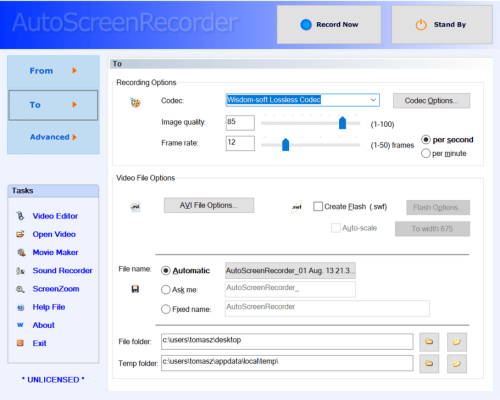Viewport: 500px width, 400px height.
Task: Open the About link
Action: 43,325
